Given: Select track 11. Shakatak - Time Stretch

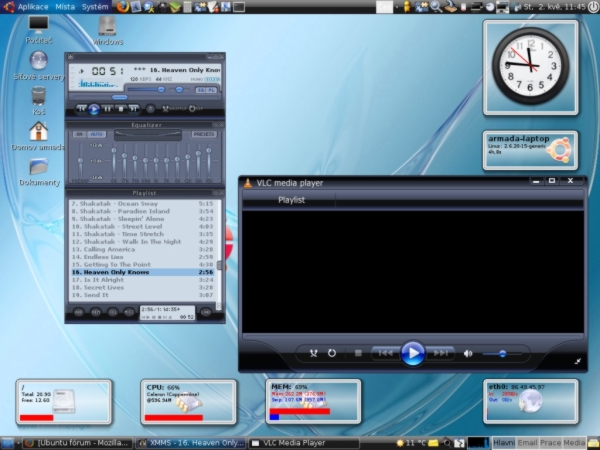Looking at the screenshot, I should 142,234.
